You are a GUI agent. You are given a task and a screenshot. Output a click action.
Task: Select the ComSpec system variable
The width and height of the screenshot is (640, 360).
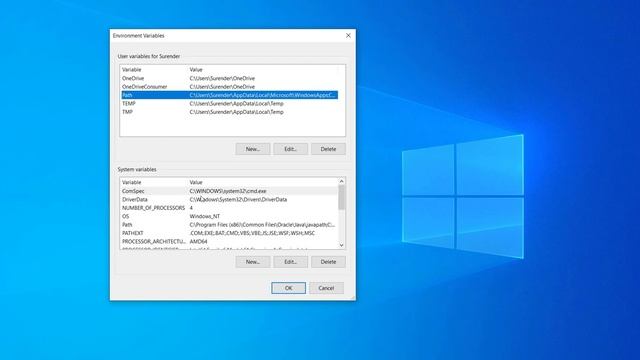pyautogui.click(x=229, y=191)
